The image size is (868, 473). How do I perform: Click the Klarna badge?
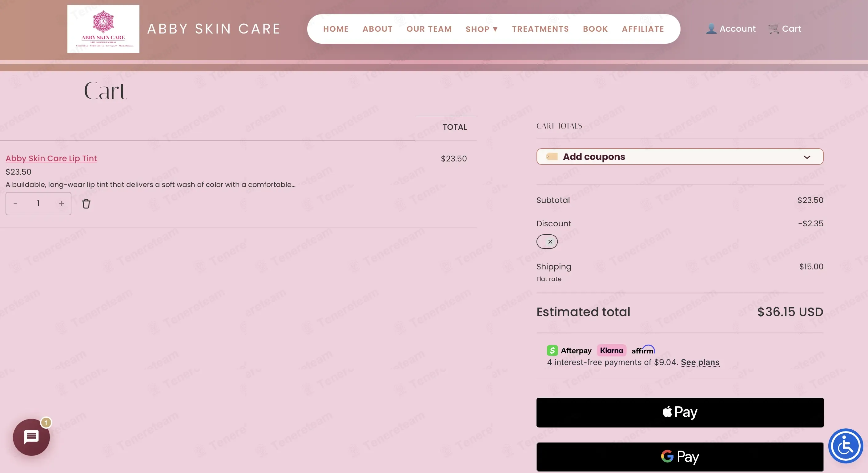pyautogui.click(x=611, y=350)
